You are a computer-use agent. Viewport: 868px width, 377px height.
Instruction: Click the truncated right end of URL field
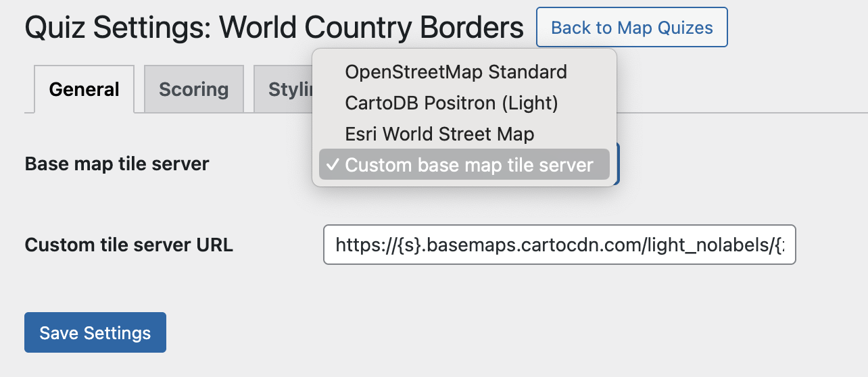click(x=784, y=245)
